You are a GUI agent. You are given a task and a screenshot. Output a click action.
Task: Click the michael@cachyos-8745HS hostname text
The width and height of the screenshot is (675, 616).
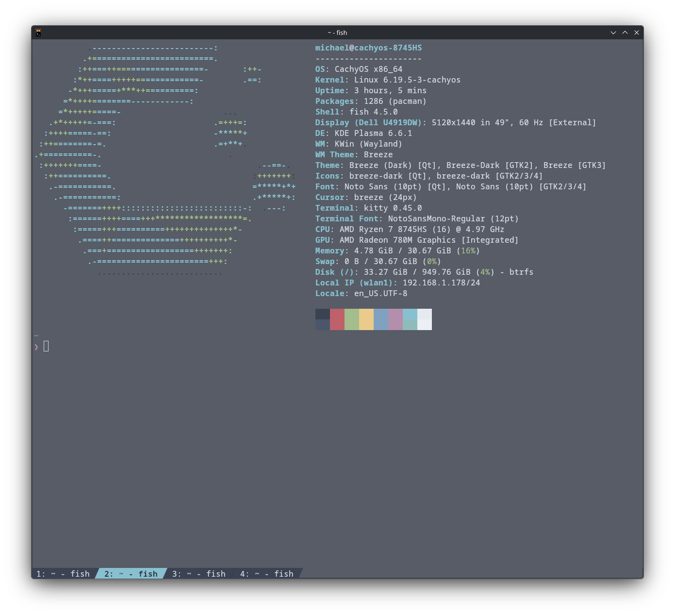[x=368, y=48]
